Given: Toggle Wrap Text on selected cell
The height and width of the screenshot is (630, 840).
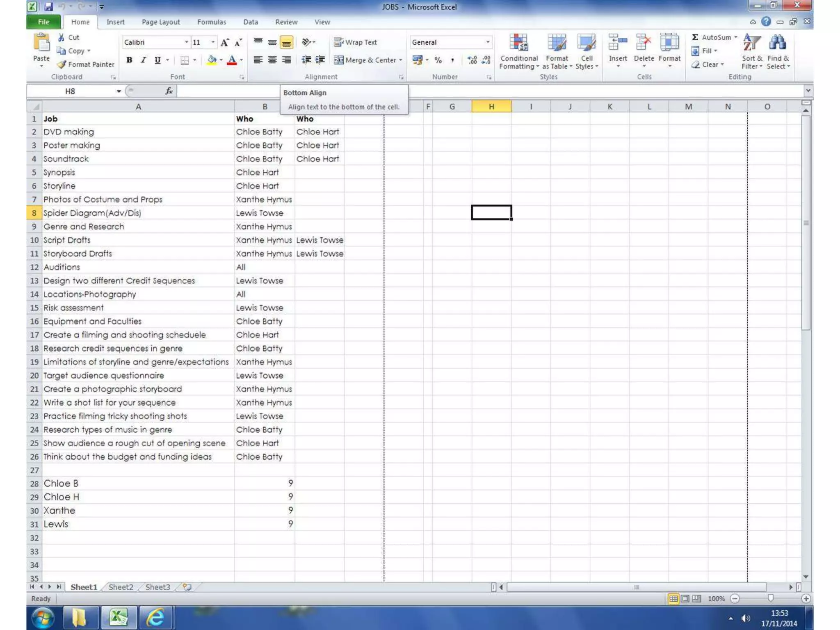Looking at the screenshot, I should [x=355, y=42].
